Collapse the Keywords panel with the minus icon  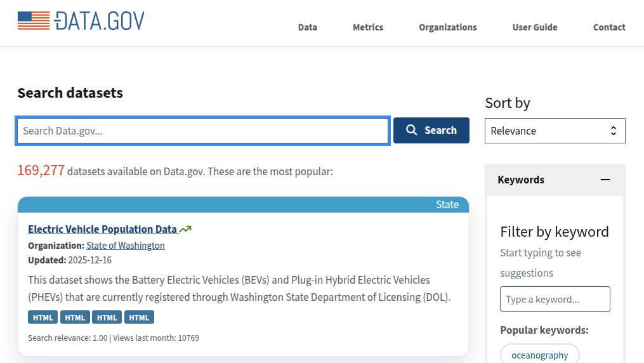click(x=605, y=180)
